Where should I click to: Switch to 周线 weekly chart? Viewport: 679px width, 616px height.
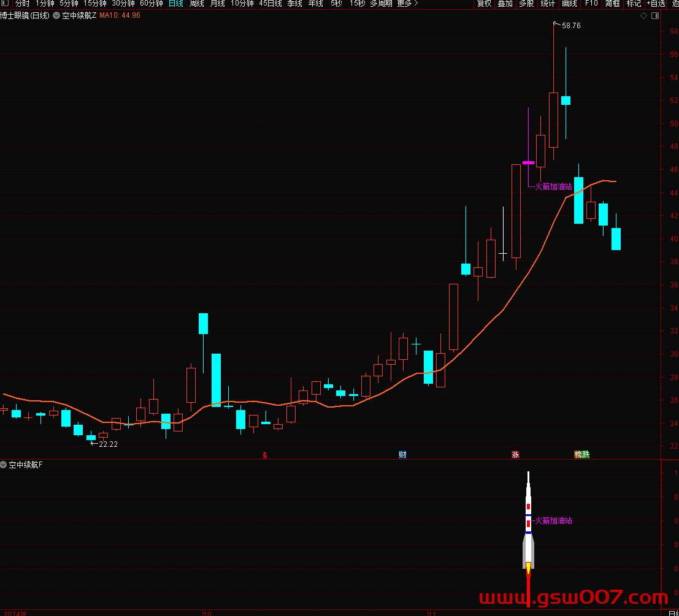[197, 4]
